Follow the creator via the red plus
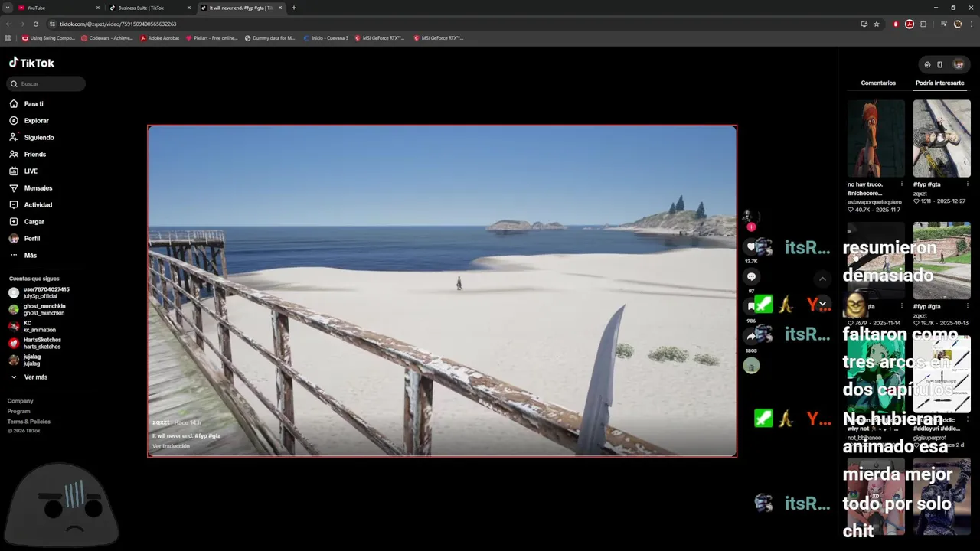This screenshot has height=551, width=980. 751,227
